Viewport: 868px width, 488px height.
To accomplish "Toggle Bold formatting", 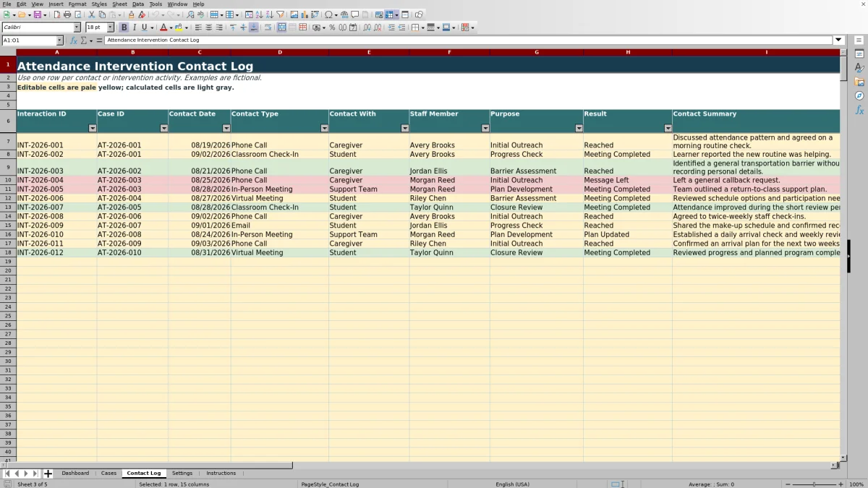I will [x=124, y=27].
